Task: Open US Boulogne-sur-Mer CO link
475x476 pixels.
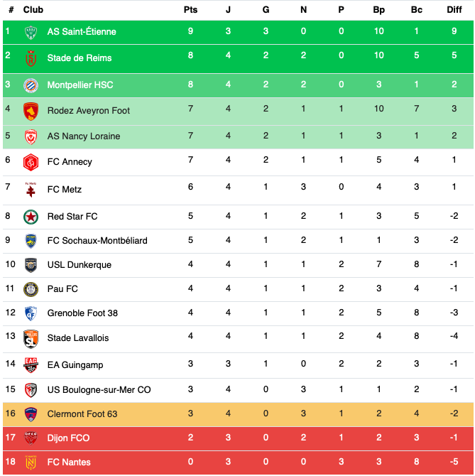Action: (x=99, y=389)
